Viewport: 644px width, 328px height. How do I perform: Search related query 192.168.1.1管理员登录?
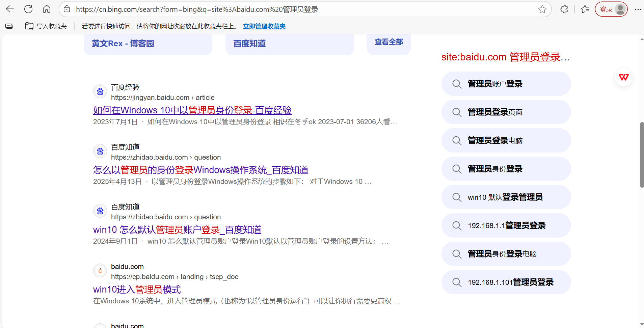coord(506,225)
